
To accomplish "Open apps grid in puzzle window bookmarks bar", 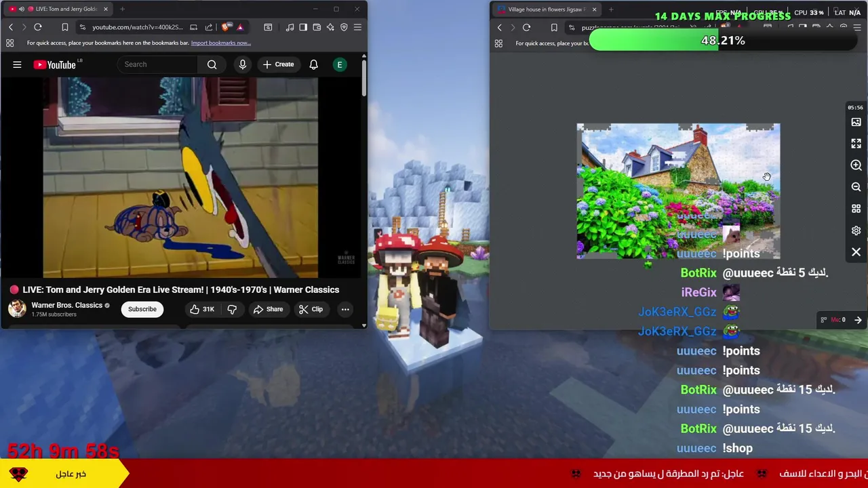I will (498, 43).
